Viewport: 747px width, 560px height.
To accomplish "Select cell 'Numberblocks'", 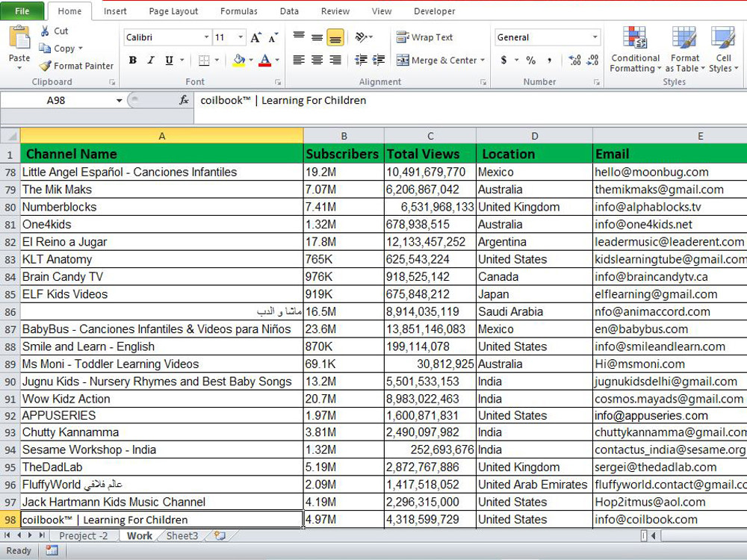I will point(161,207).
